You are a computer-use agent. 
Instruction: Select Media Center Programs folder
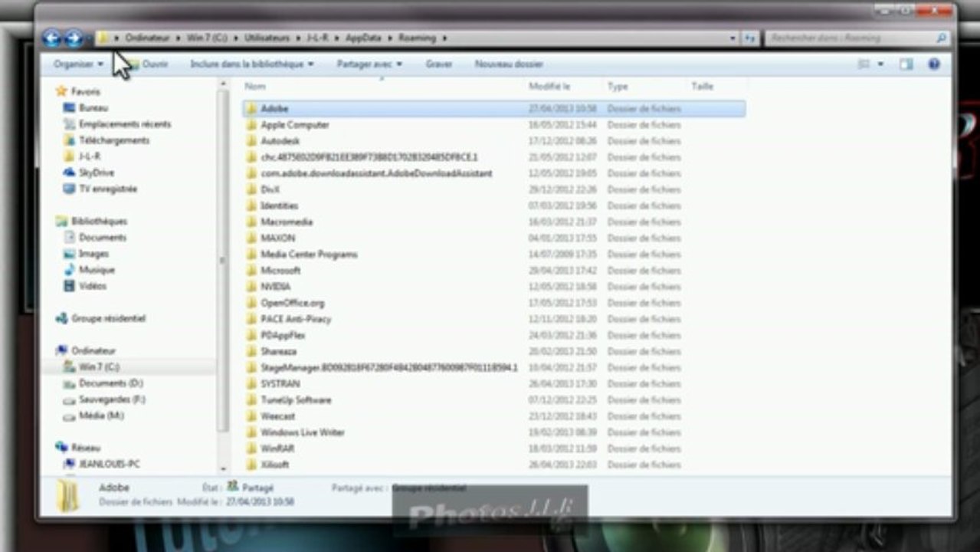point(309,255)
